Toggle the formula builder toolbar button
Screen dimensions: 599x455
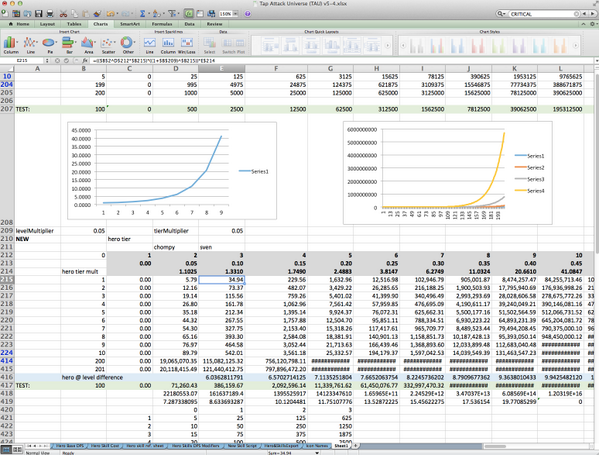189,14
